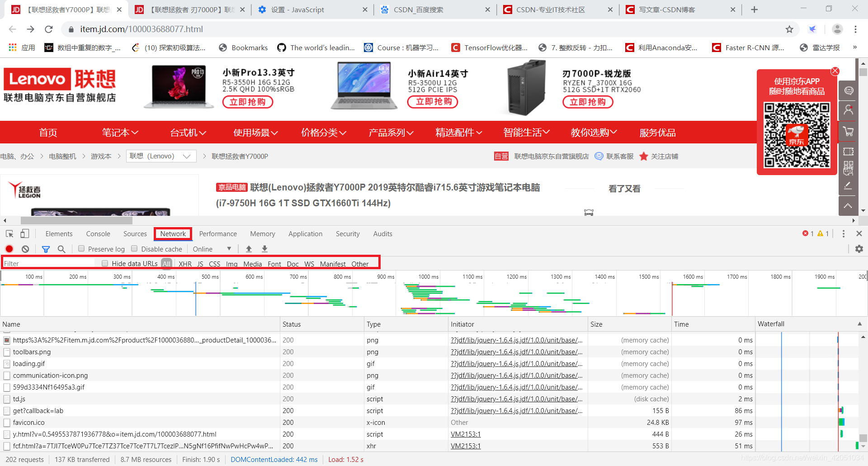Image resolution: width=868 pixels, height=466 pixels.
Task: Toggle the device toolbar in DevTools
Action: (25, 233)
